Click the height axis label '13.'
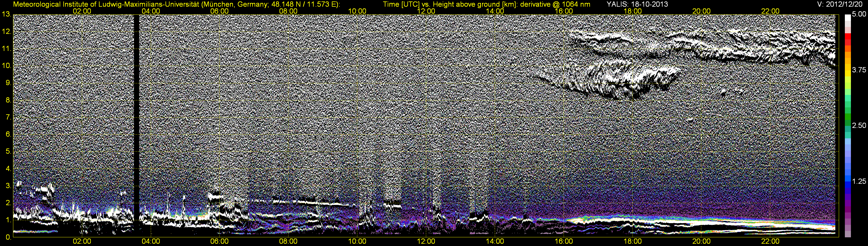Screen dimensions: 868x246 [x=6, y=14]
